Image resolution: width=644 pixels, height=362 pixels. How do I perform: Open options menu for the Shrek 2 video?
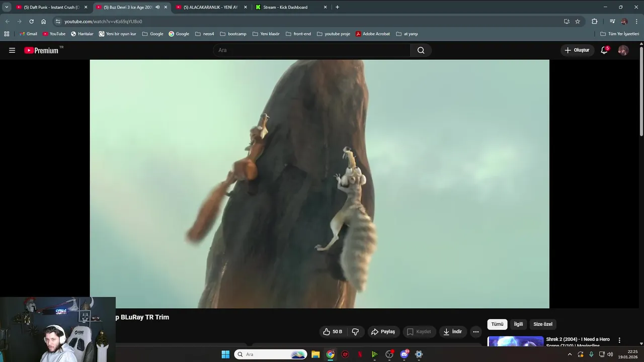pyautogui.click(x=619, y=340)
